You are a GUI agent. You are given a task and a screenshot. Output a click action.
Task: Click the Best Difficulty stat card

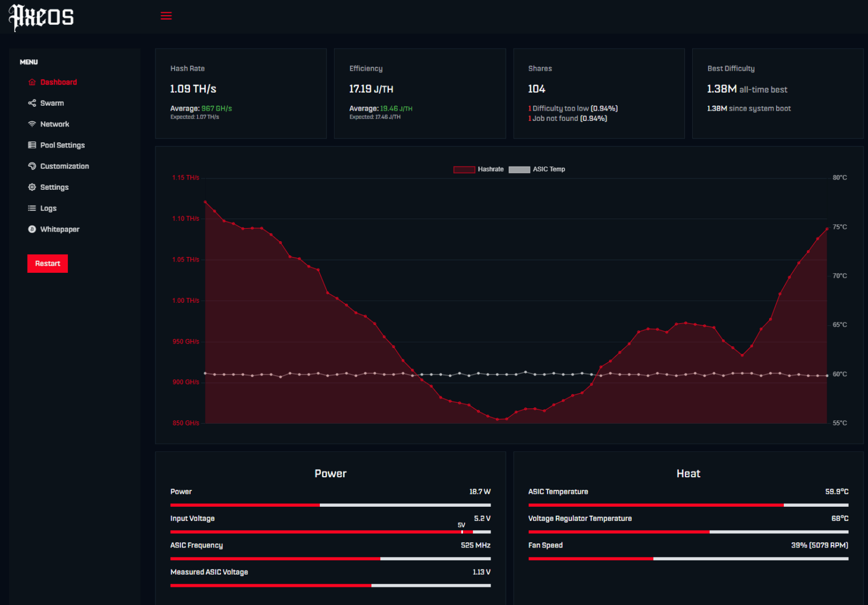click(778, 93)
